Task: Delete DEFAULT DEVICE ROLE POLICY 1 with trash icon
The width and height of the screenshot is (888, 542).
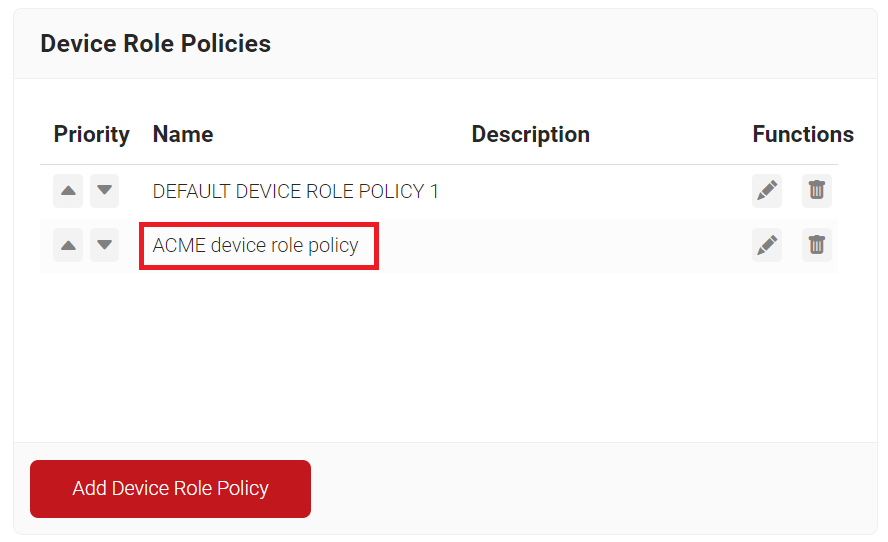Action: click(x=817, y=191)
